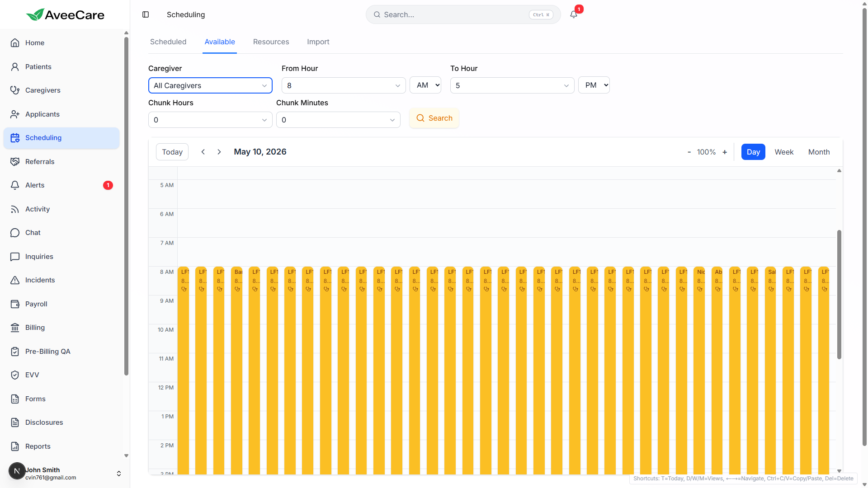Click the Home house icon in sidebar
Viewport: 868px width, 488px height.
15,43
